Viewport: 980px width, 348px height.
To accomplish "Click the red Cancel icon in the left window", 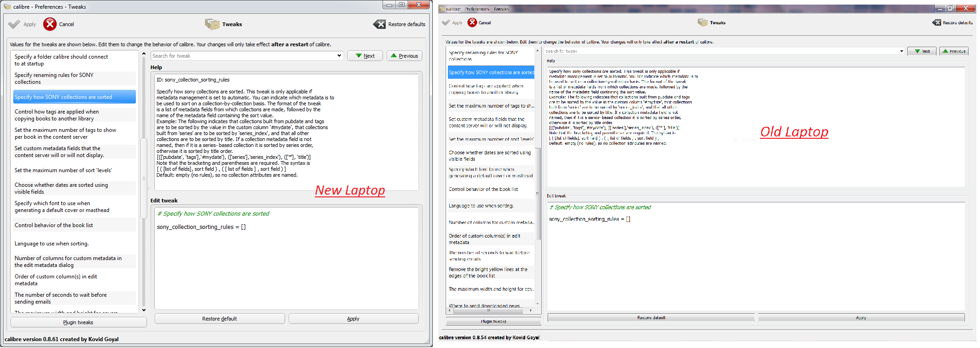I will [50, 24].
